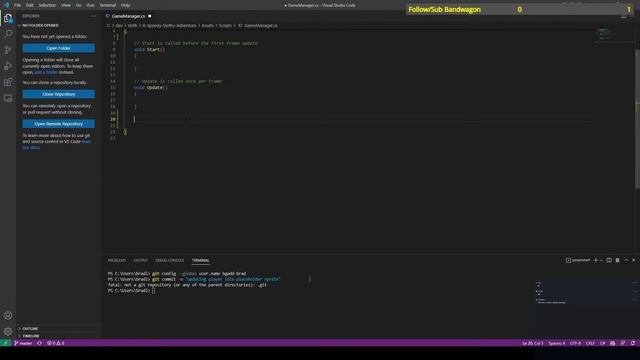Select the TERMINAL panel tab
The image size is (640, 360).
point(200,260)
